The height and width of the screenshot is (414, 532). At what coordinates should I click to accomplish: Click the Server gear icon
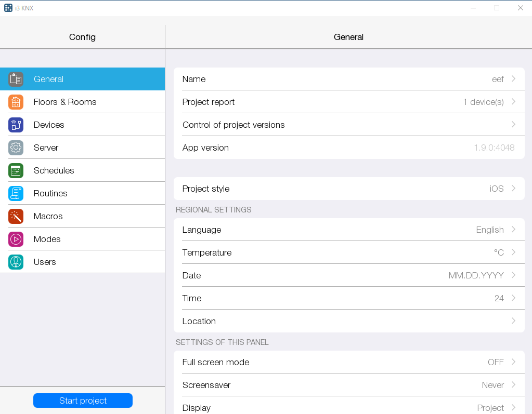point(16,148)
